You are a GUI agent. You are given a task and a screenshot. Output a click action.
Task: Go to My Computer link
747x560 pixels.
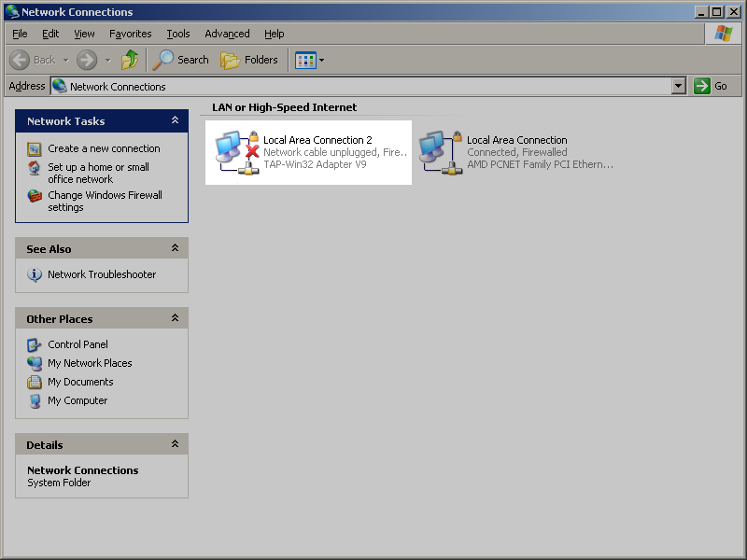pos(78,401)
